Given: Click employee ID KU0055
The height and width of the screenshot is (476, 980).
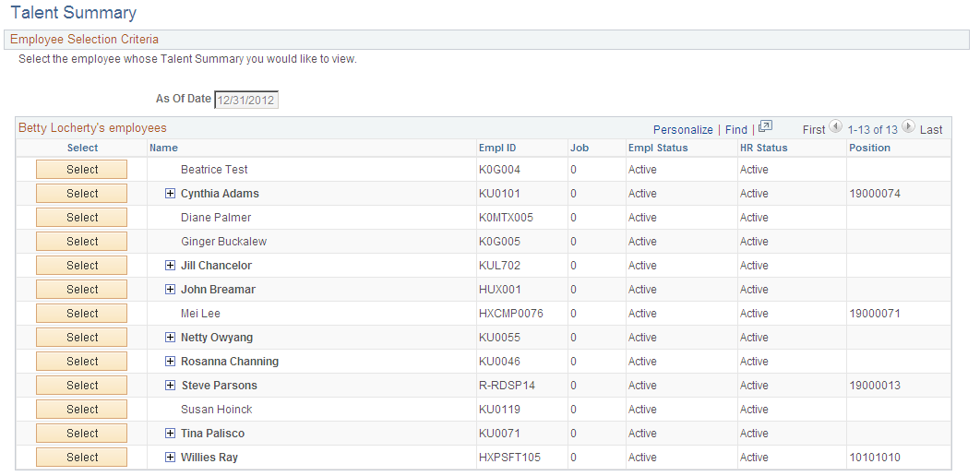Looking at the screenshot, I should click(x=499, y=338).
